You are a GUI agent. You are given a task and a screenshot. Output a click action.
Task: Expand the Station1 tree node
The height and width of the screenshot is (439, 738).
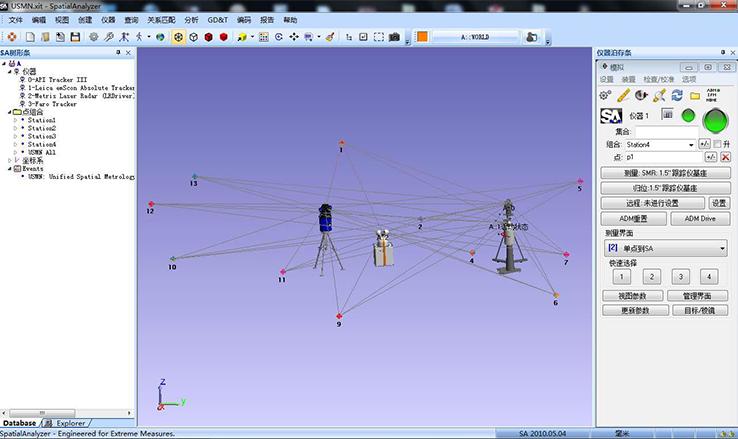(15, 120)
